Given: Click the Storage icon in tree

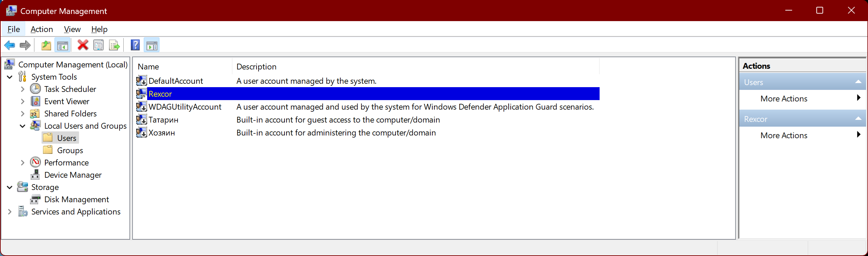Looking at the screenshot, I should (22, 187).
